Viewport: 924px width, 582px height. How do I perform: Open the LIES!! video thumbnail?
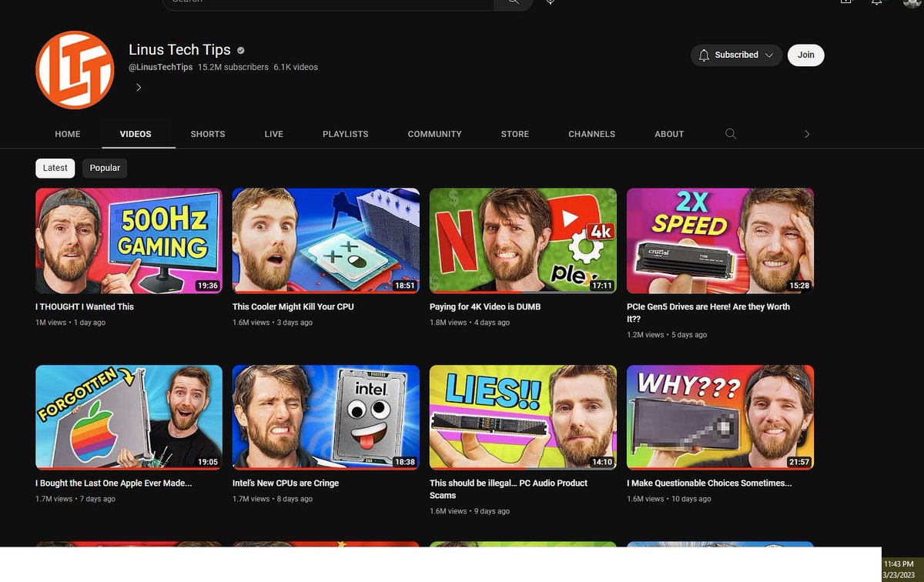pos(523,417)
